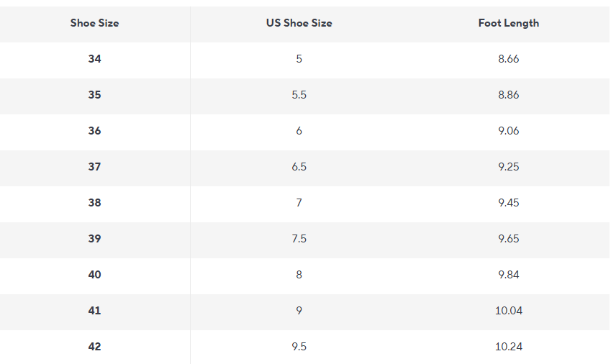
Task: Click the size 36 cell
Action: point(94,131)
